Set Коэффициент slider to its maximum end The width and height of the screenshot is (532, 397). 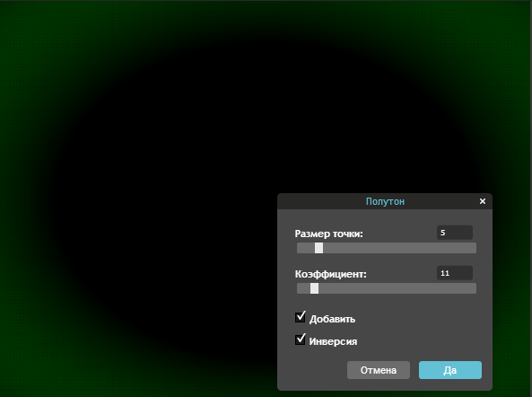click(475, 288)
